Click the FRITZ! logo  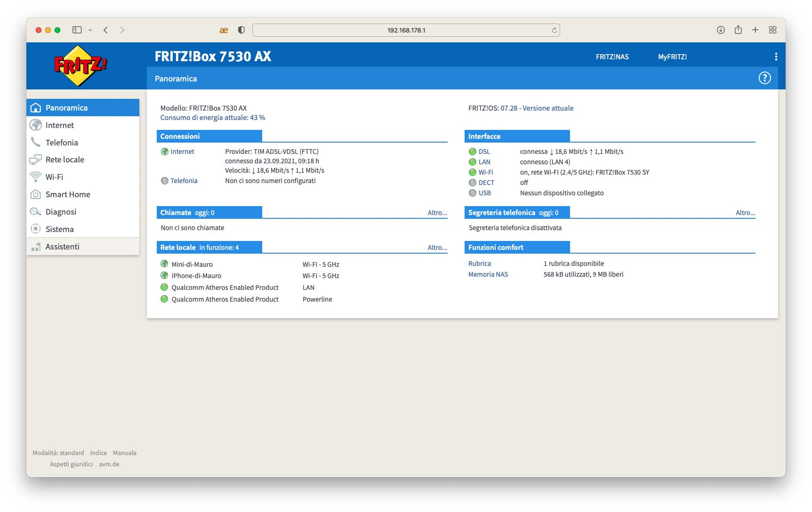click(80, 66)
